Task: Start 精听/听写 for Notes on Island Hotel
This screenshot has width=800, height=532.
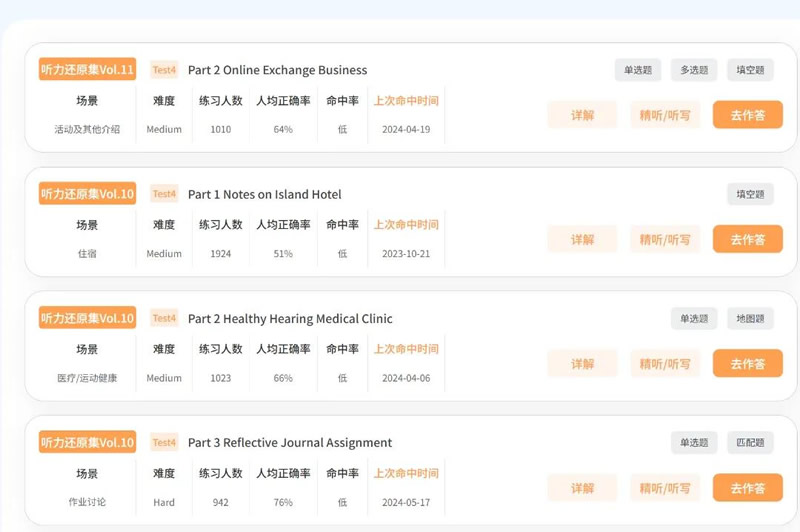Action: point(665,239)
